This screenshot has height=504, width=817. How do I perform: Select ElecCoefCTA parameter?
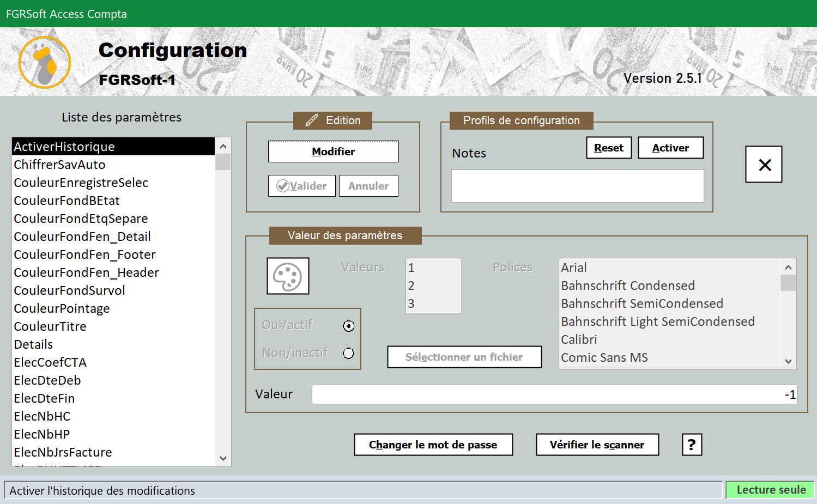(113, 362)
